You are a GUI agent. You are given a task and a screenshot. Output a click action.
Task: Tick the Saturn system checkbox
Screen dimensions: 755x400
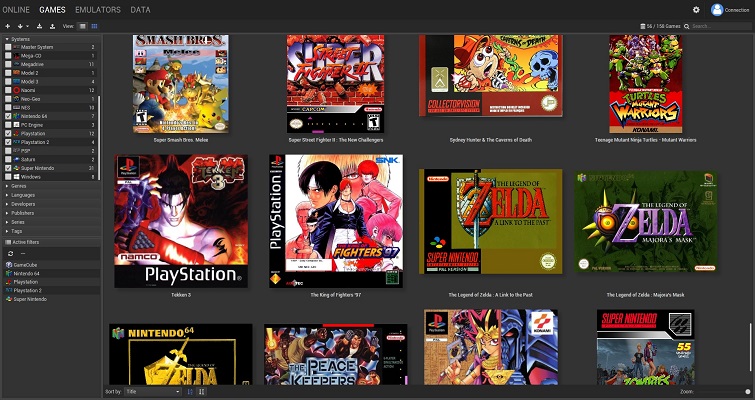click(x=8, y=159)
